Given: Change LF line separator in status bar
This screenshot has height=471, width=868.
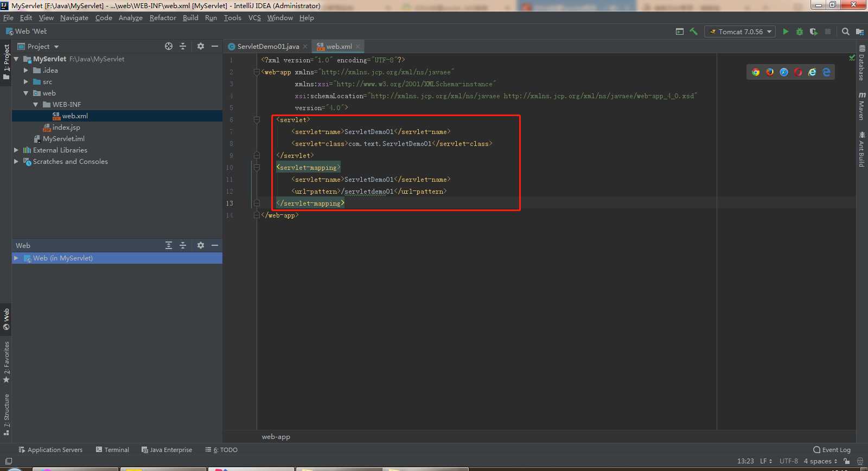Looking at the screenshot, I should tap(766, 461).
